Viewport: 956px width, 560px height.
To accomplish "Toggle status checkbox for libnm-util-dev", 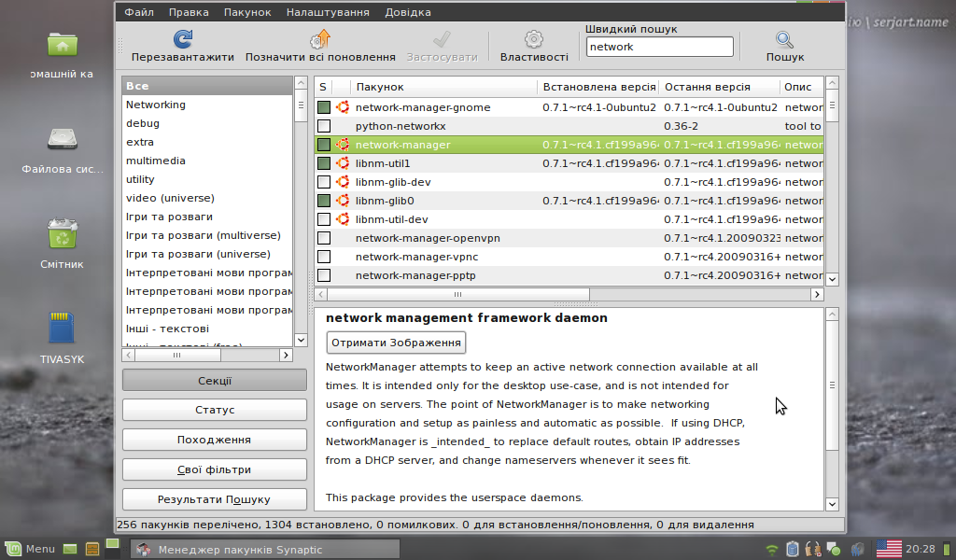I will click(x=324, y=219).
